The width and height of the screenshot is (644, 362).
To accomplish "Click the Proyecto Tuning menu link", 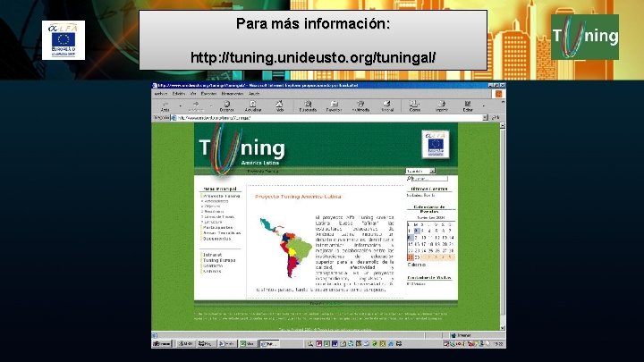I will 222,196.
